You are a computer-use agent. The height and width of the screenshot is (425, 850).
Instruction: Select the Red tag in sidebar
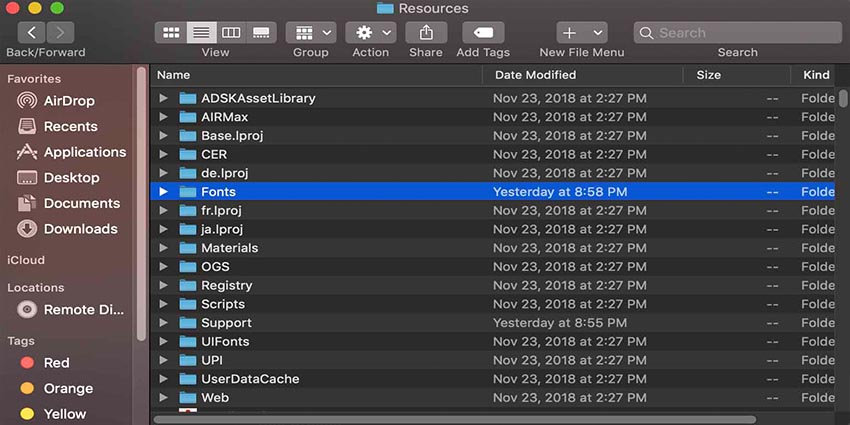(56, 363)
